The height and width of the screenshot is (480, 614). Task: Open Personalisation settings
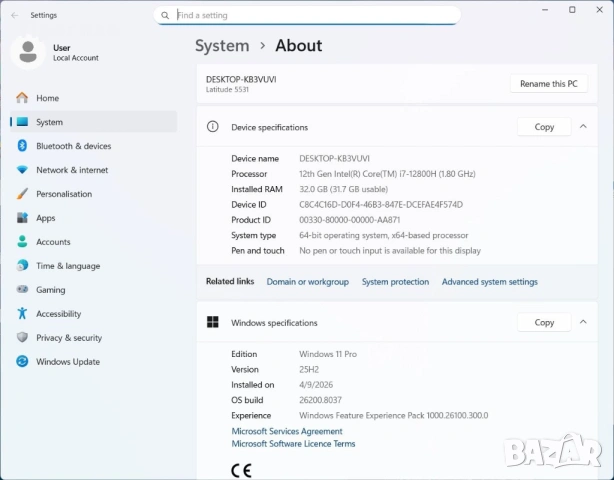pos(94,194)
